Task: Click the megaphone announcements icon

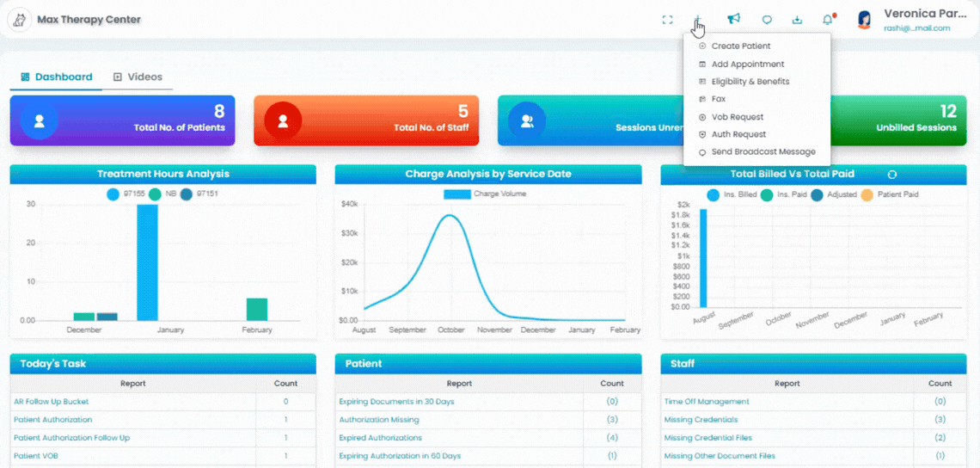Action: point(734,20)
